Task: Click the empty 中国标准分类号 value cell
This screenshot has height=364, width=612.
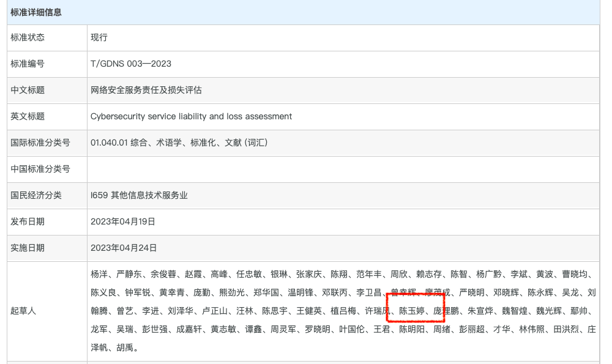Action: coord(343,169)
